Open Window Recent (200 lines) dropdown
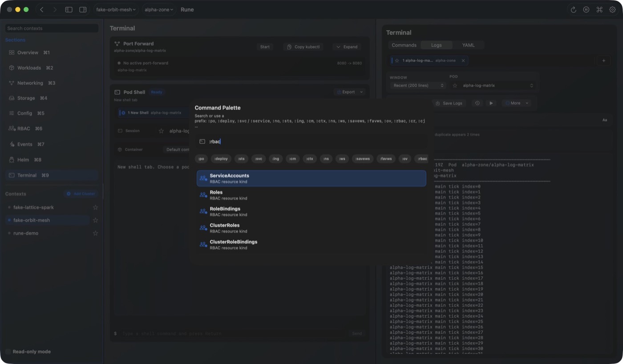623x364 pixels. pyautogui.click(x=418, y=85)
